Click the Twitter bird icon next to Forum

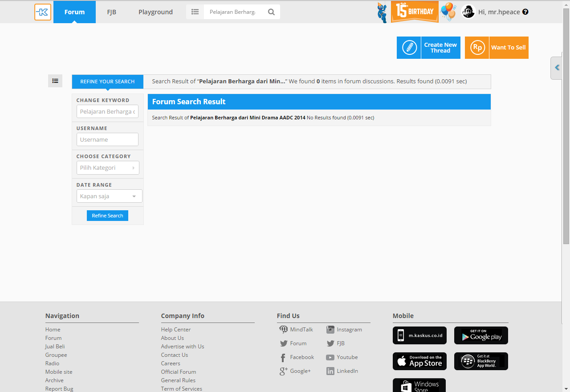(x=284, y=343)
